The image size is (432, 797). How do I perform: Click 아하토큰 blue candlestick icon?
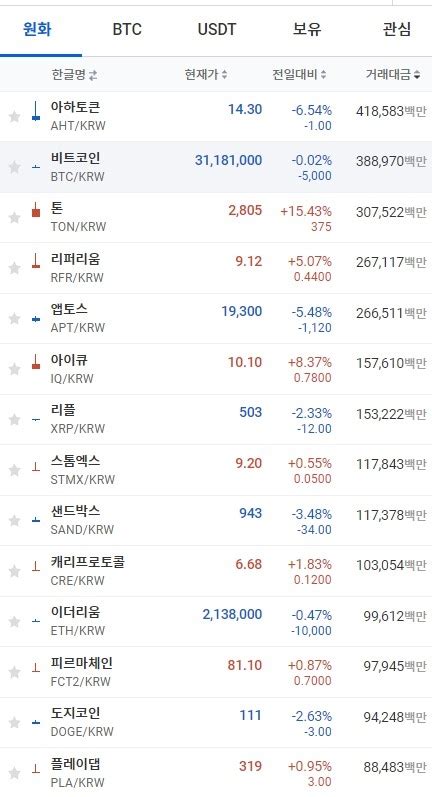click(36, 111)
